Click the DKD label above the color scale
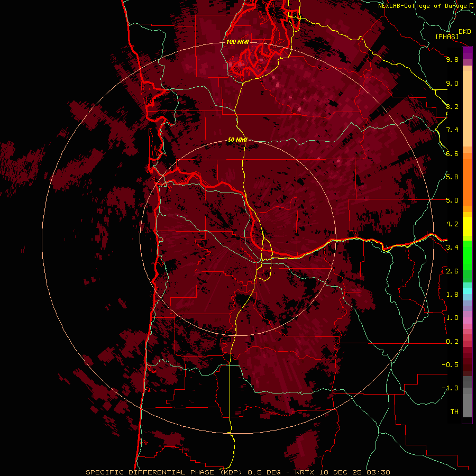This screenshot has width=476, height=476. pyautogui.click(x=465, y=32)
